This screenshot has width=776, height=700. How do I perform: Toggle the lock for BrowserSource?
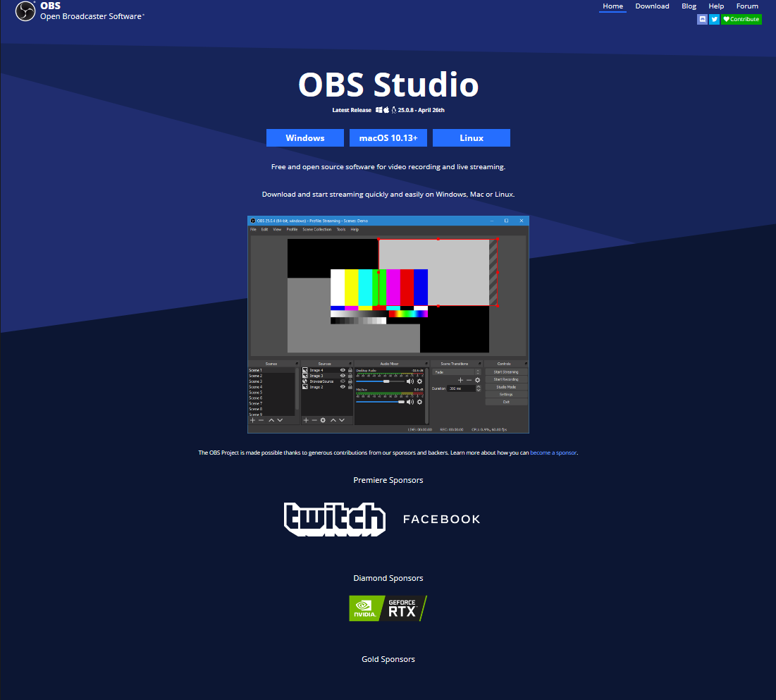pyautogui.click(x=350, y=381)
